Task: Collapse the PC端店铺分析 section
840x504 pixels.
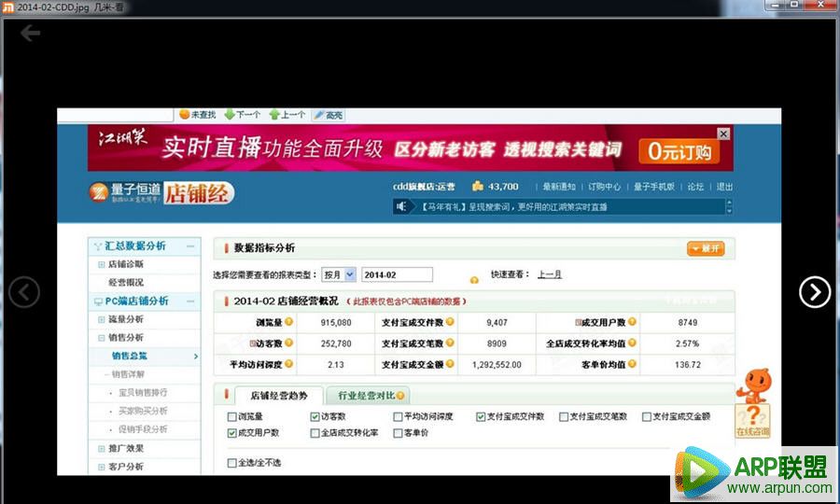Action: pos(190,301)
